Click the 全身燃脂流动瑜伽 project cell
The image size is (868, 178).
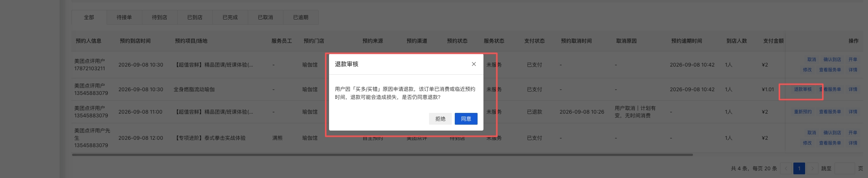194,89
